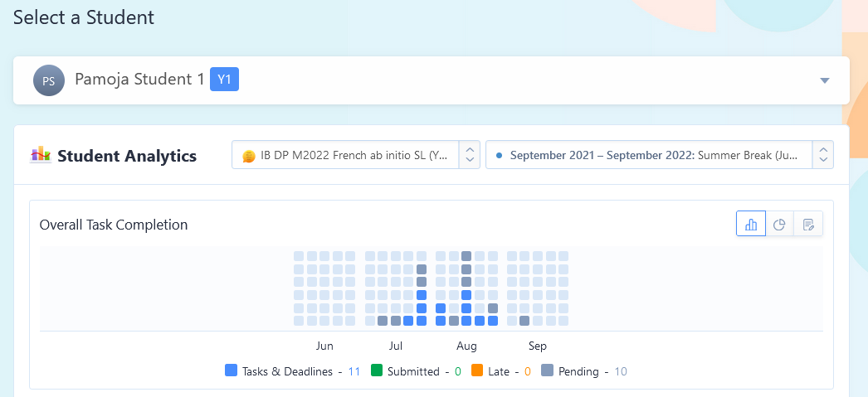The width and height of the screenshot is (868, 397).
Task: Toggle Tasks & Deadlines legend series
Action: (x=293, y=371)
